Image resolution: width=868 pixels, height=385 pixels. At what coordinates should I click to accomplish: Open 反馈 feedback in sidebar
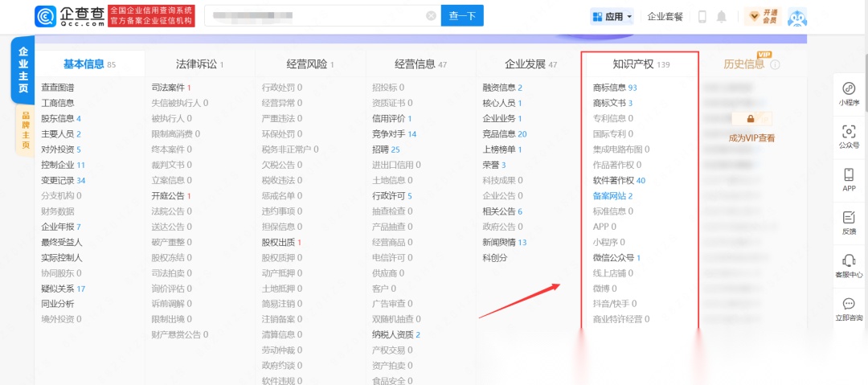[x=849, y=223]
